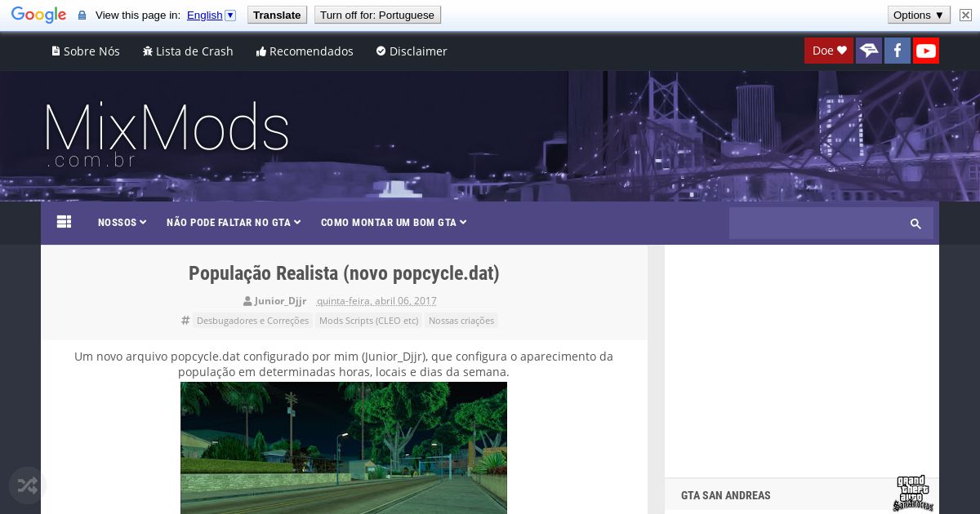Click the grid home icon in purple menu
The height and width of the screenshot is (514, 980).
coord(65,222)
